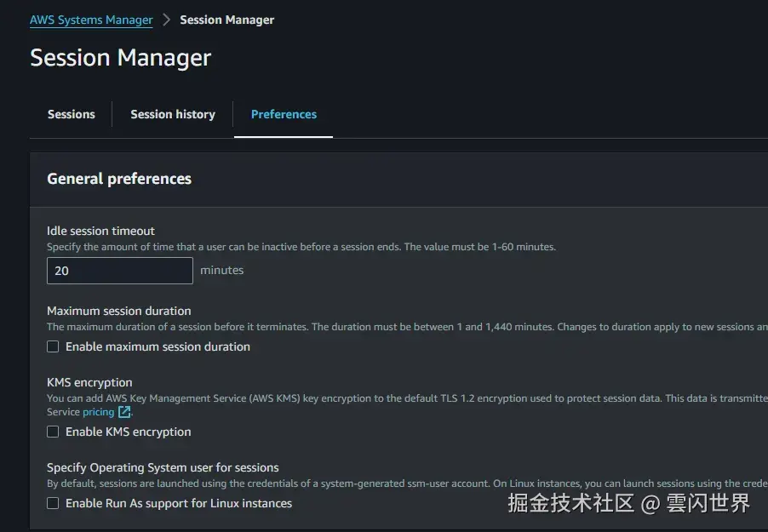Open the Session history tab
Viewport: 768px width, 532px height.
172,114
